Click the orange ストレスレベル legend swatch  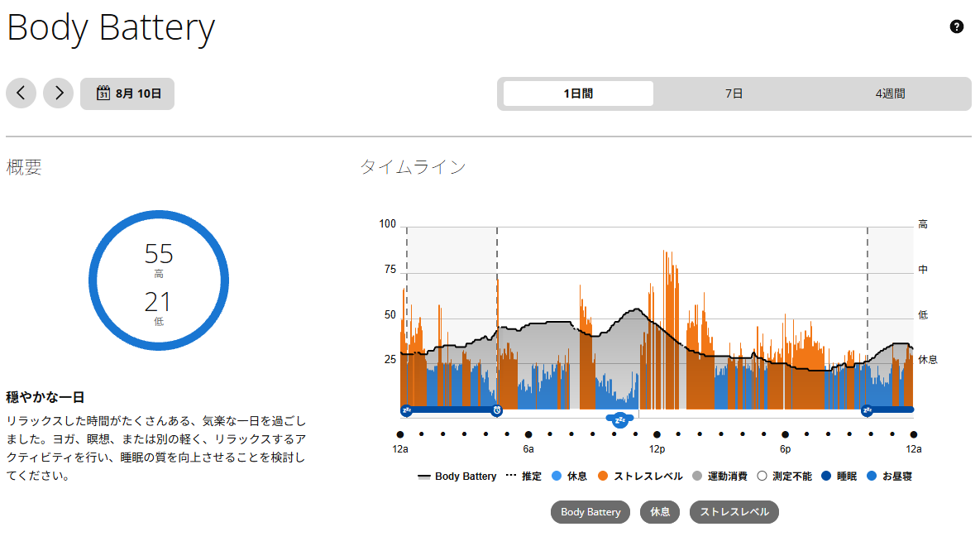(x=603, y=476)
